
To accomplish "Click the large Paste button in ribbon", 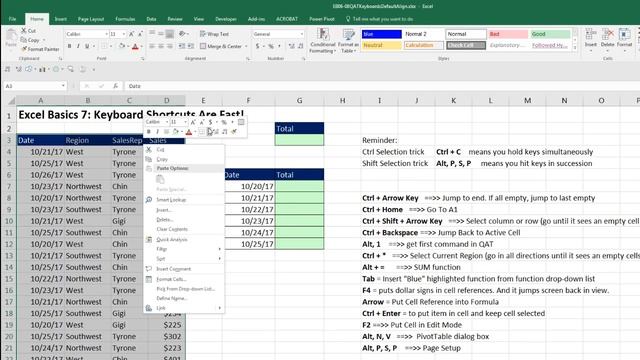I will 11,39.
